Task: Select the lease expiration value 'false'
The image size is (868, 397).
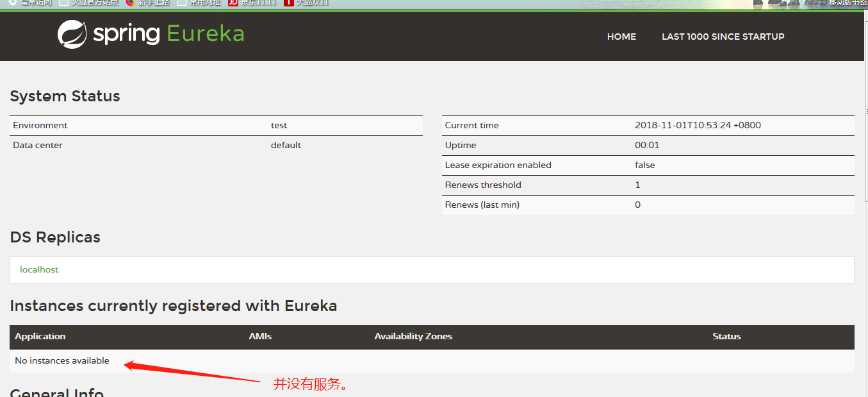Action: pos(644,165)
